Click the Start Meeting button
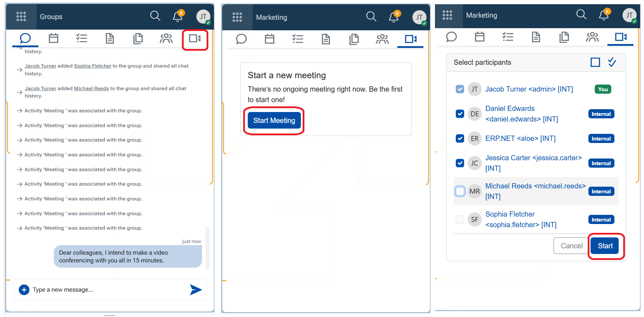Image resolution: width=644 pixels, height=317 pixels. point(274,120)
